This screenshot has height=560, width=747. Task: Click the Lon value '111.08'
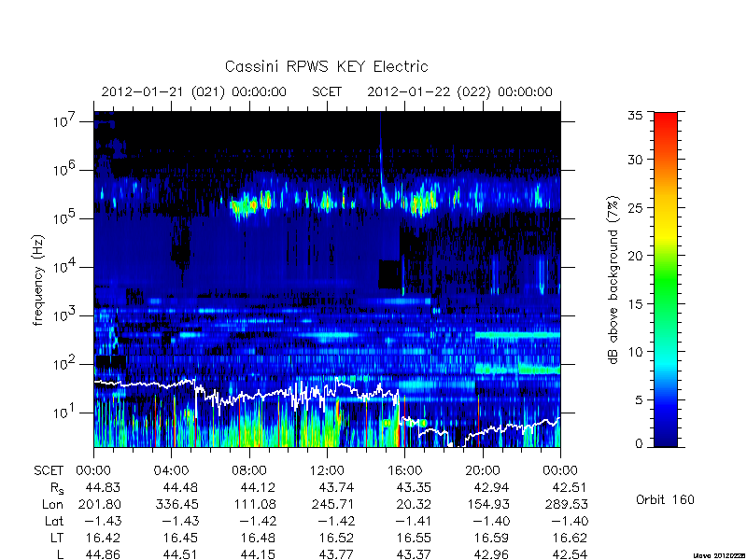[x=255, y=504]
